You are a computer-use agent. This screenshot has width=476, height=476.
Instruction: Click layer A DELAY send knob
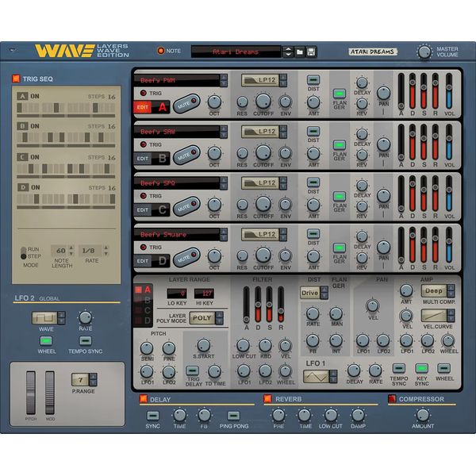[362, 83]
